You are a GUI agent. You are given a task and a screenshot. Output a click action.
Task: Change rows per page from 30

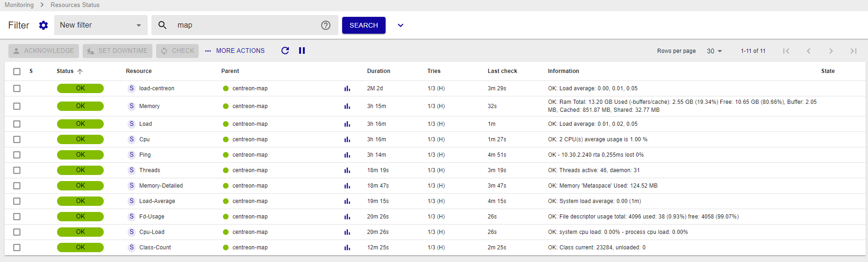click(714, 51)
